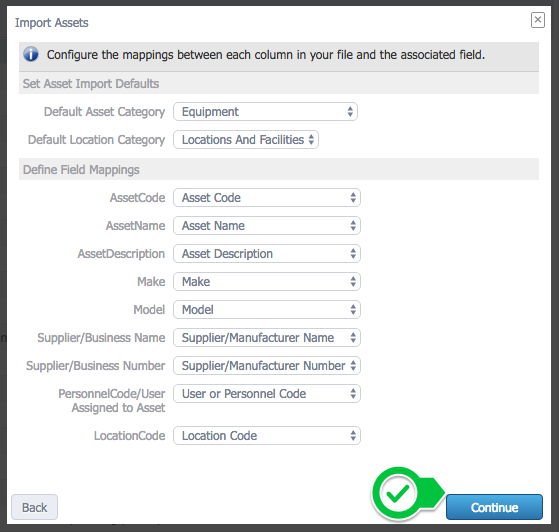Close the Import Assets dialog
Viewport: 559px width, 532px height.
pyautogui.click(x=538, y=20)
